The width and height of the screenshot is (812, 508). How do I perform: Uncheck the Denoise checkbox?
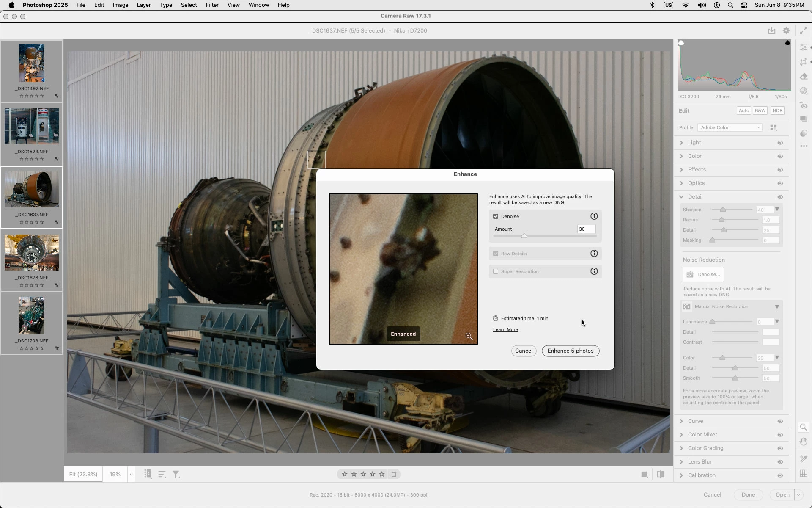pyautogui.click(x=496, y=216)
